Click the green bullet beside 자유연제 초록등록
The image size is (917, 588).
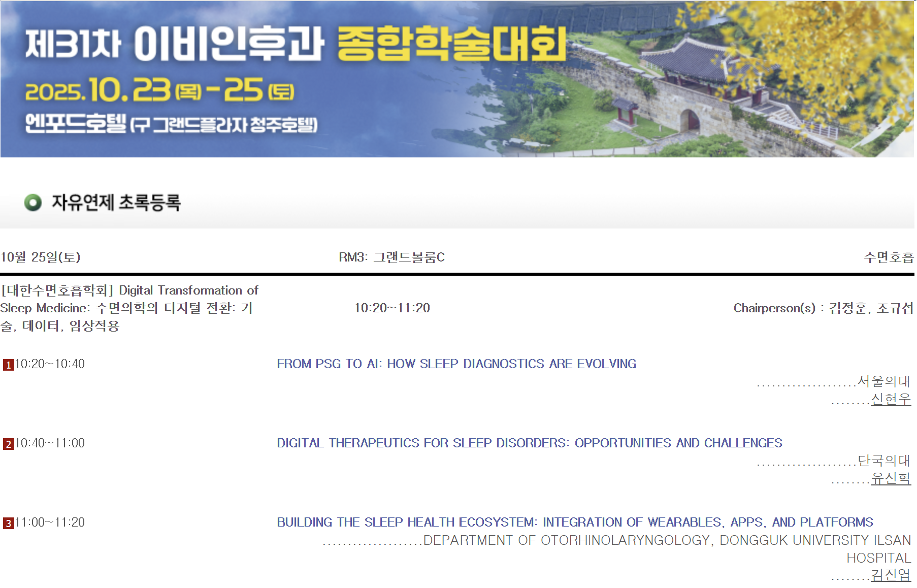pyautogui.click(x=33, y=203)
